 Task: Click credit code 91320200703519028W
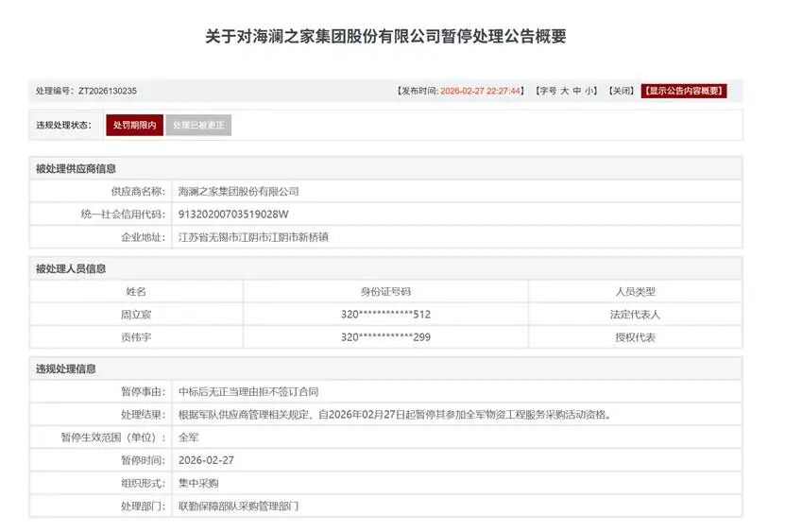coord(233,215)
